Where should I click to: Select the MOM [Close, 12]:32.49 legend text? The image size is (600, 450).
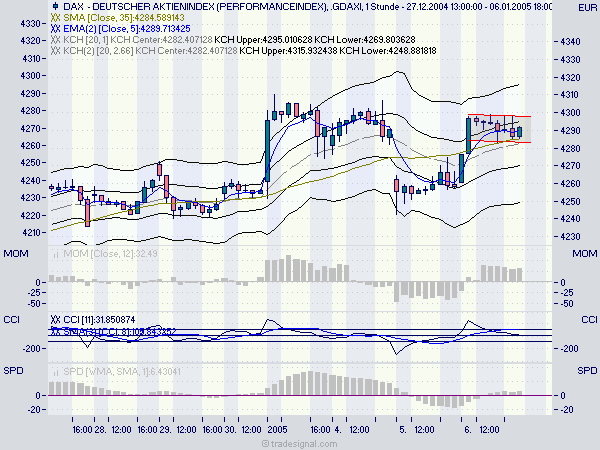pyautogui.click(x=110, y=254)
